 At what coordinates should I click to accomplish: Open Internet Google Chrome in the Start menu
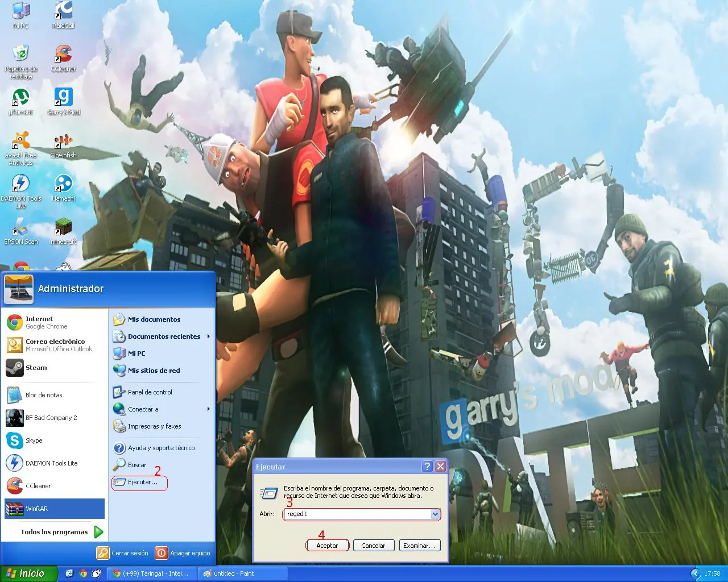point(55,322)
